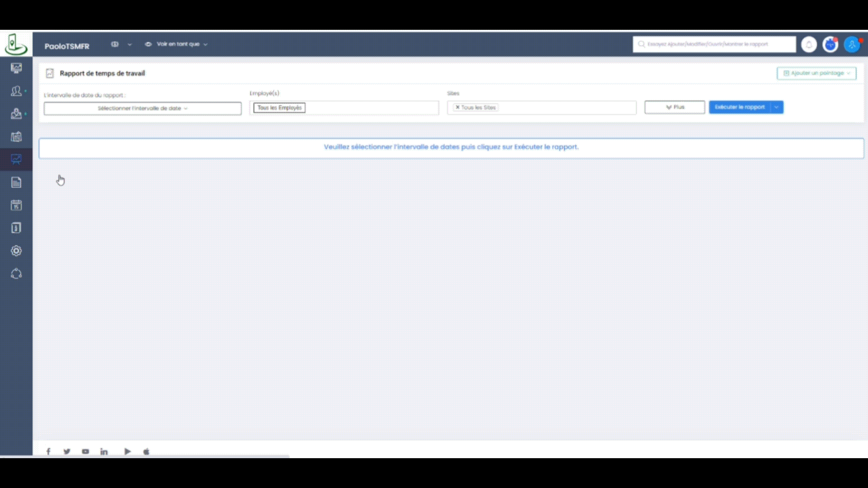Click the money icon beside PaoloTSMFR
Screen dimensions: 868x488
(115, 44)
